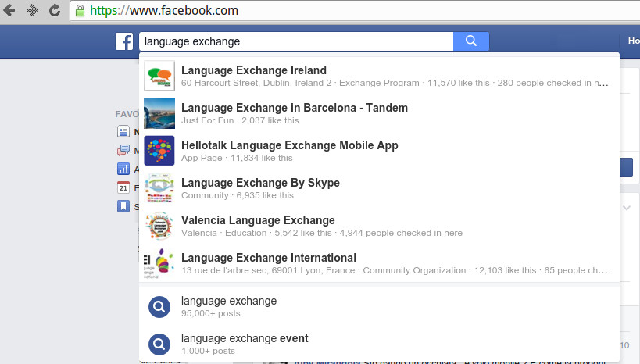Open Valencia Language Exchange result
Viewport: 640px width, 364px height.
379,226
